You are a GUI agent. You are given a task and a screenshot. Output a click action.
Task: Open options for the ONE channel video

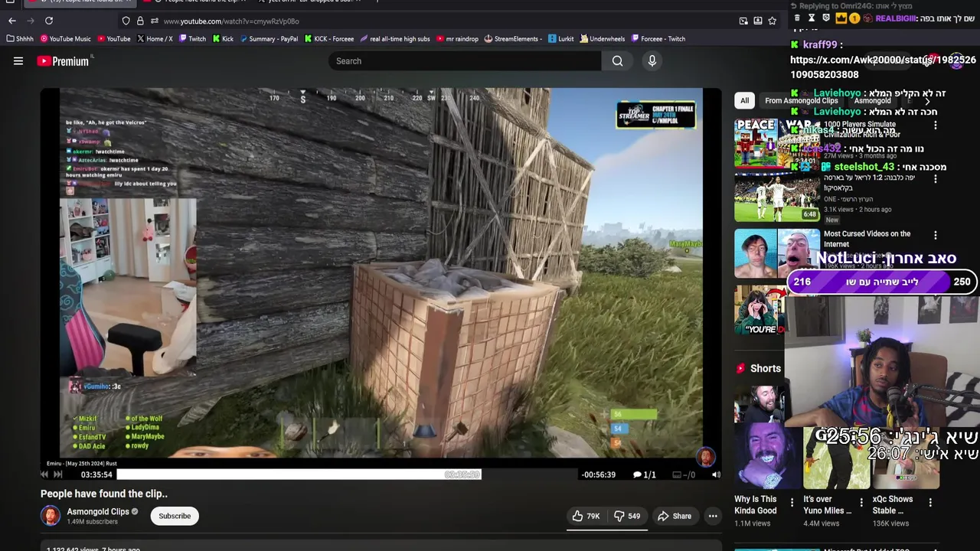pyautogui.click(x=935, y=179)
